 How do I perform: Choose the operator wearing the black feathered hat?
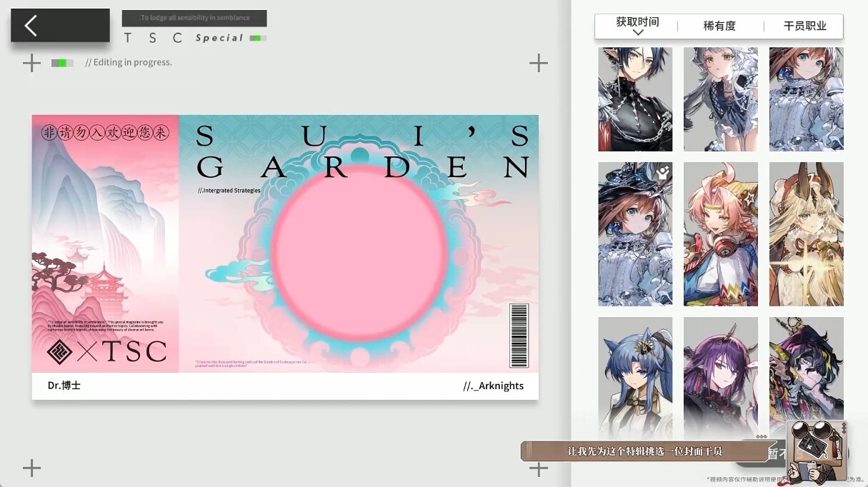635,234
